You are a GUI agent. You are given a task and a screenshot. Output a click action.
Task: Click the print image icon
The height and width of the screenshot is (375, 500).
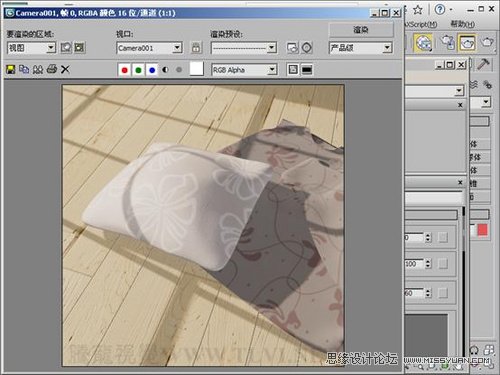[x=52, y=69]
